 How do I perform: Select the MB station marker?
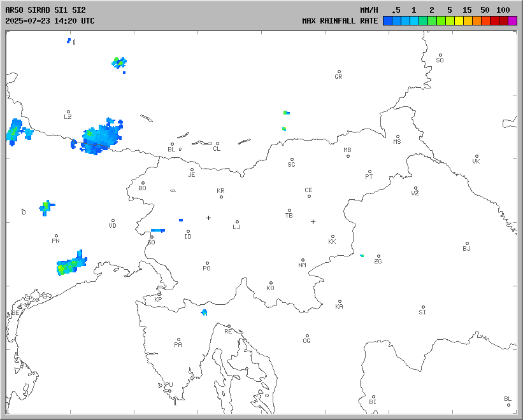click(x=348, y=156)
